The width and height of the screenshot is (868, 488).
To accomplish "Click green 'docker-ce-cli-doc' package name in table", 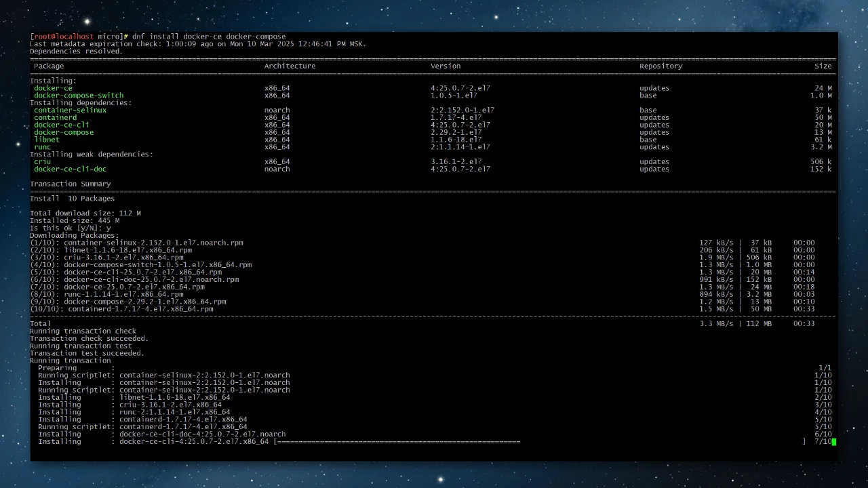I will point(71,169).
